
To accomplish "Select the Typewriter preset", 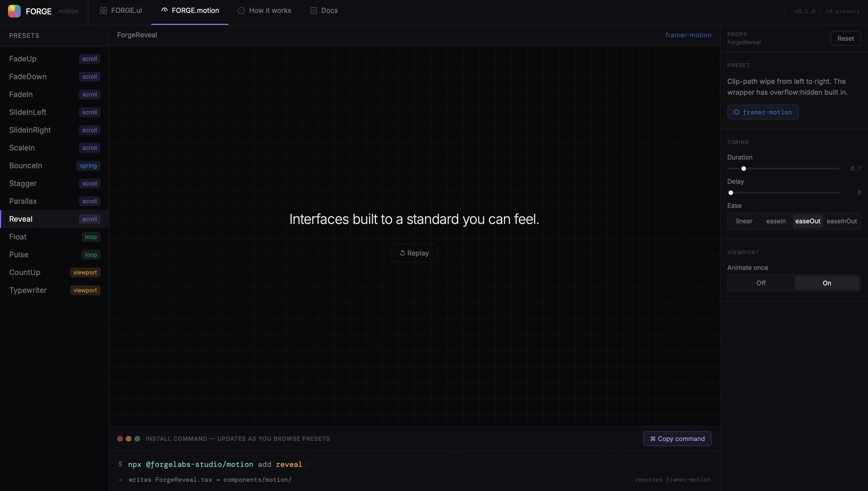I will point(54,290).
